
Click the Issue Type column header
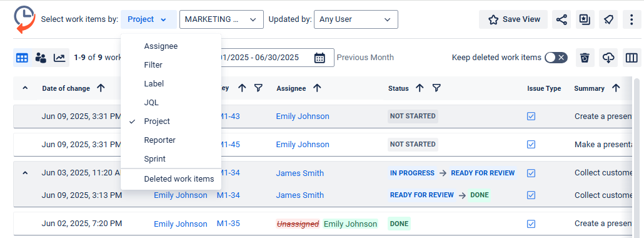pyautogui.click(x=544, y=88)
